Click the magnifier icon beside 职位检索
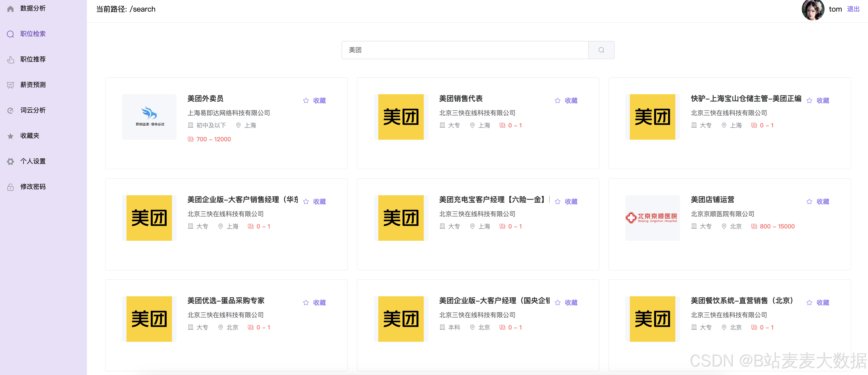 coord(10,34)
